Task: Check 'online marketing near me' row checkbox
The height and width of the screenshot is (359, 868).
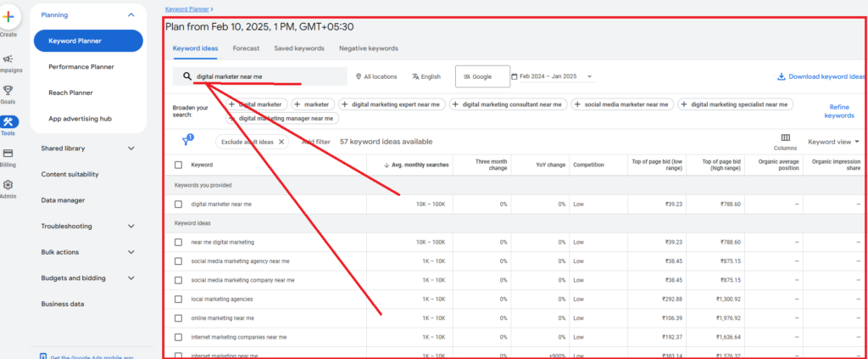Action: pos(178,318)
